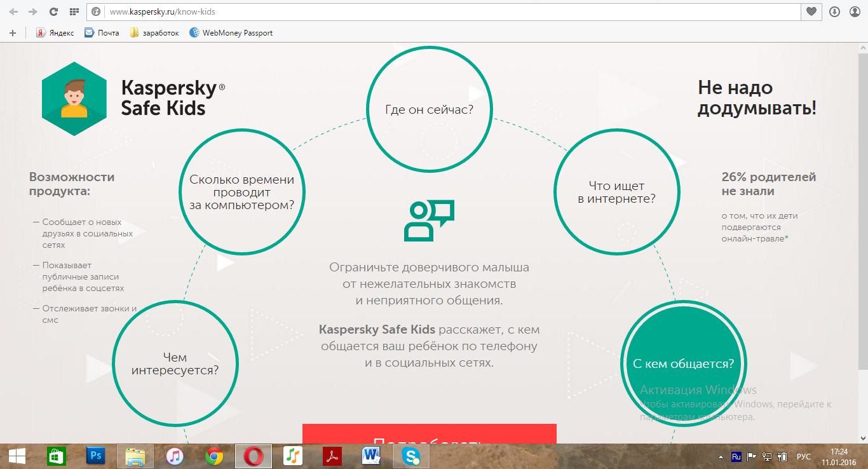Switch input language РУС indicator
The width and height of the screenshot is (868, 469).
pyautogui.click(x=804, y=456)
